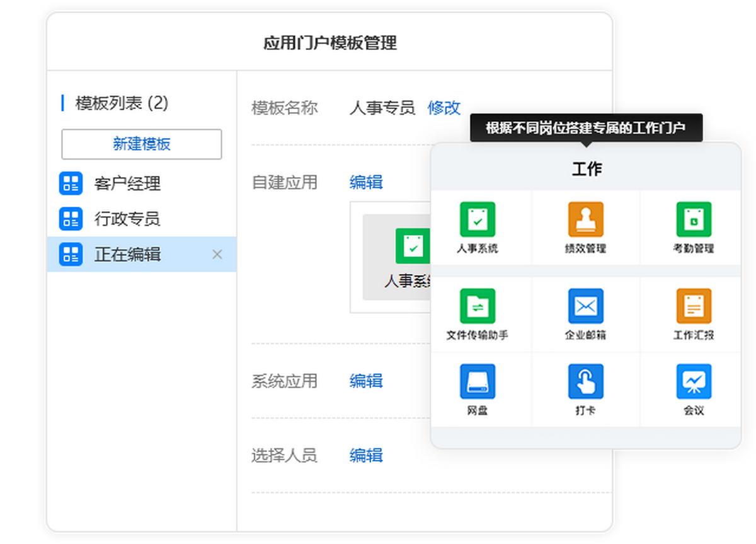
Task: Select the 绩效管理 icon
Action: click(x=586, y=220)
